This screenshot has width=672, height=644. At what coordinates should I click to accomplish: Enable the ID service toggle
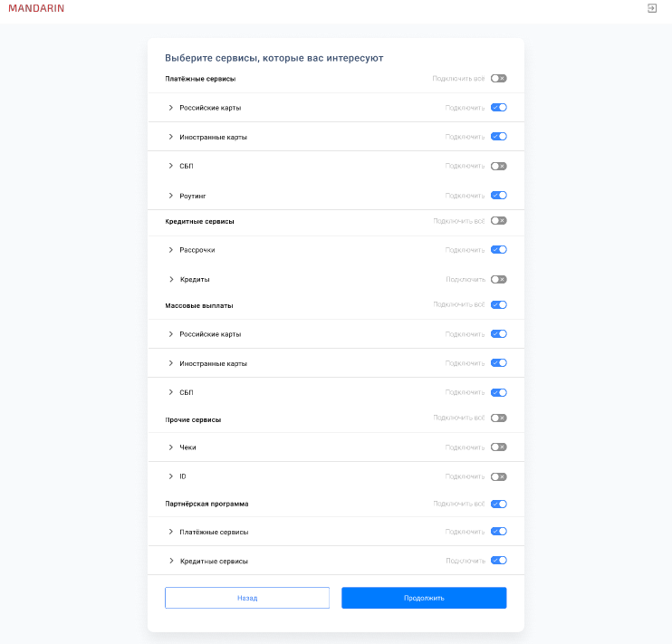click(498, 476)
